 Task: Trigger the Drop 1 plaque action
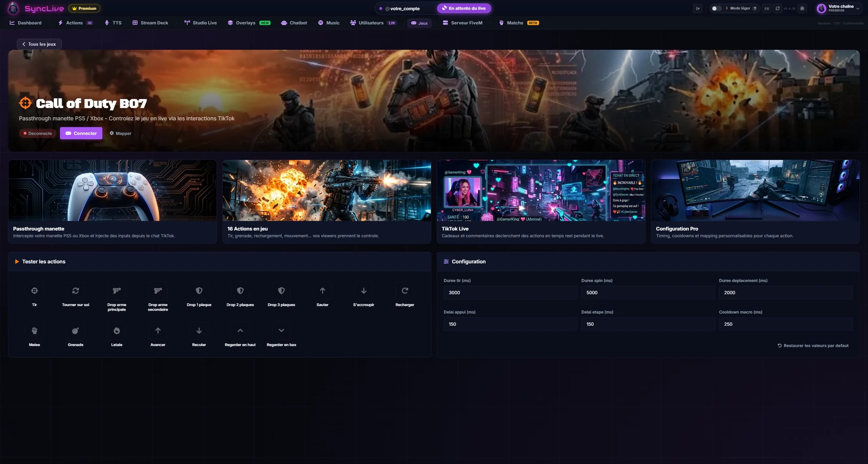[199, 290]
